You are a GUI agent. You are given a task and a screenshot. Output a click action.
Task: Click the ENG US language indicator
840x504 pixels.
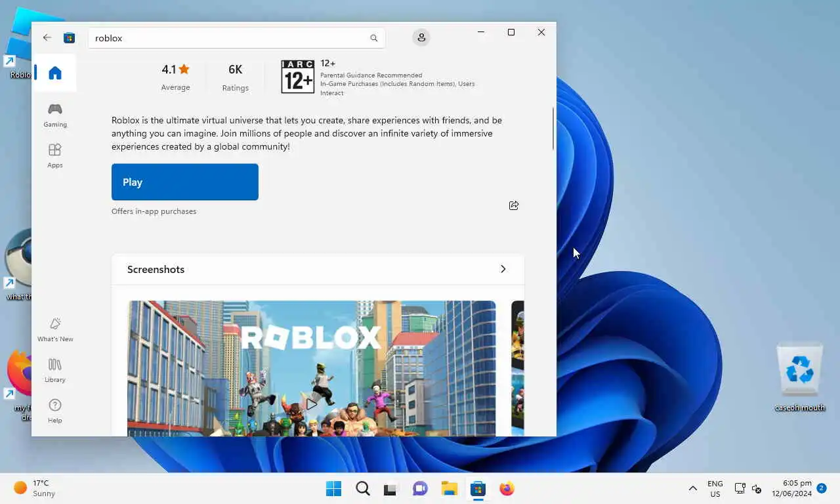[715, 488]
